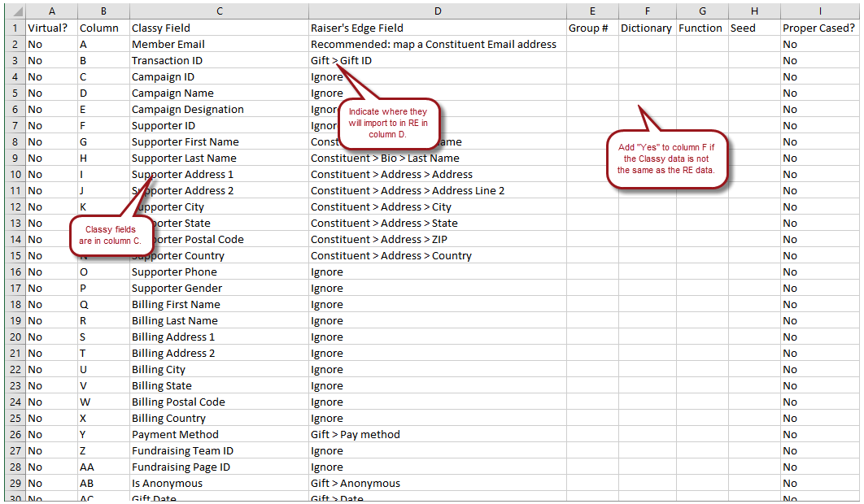Viewport: 864px width, 504px height.
Task: Click the "Seed" header cell
Action: point(754,28)
